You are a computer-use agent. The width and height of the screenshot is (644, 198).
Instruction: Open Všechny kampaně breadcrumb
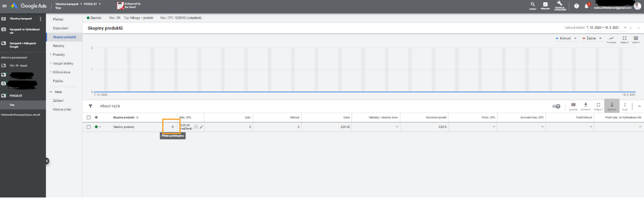pos(67,3)
